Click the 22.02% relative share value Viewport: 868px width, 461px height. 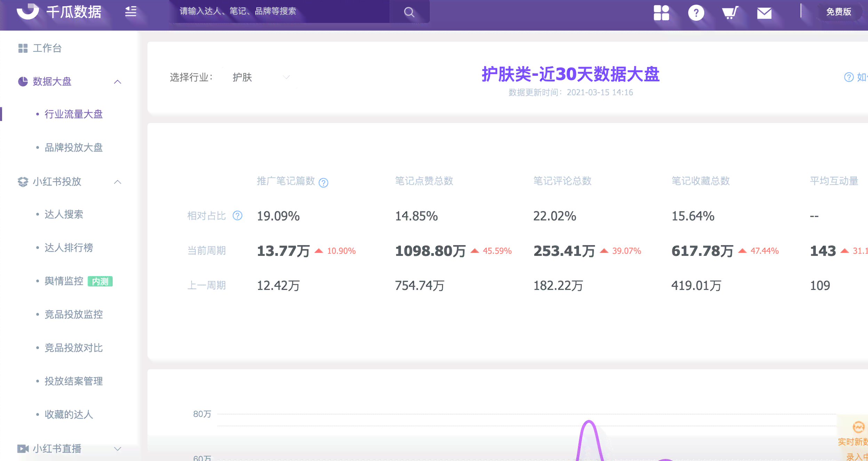click(555, 216)
